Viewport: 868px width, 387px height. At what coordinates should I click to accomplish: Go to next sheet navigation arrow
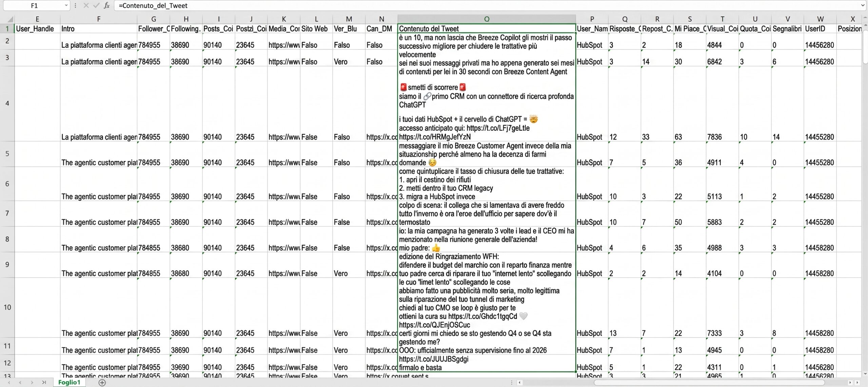click(x=32, y=383)
